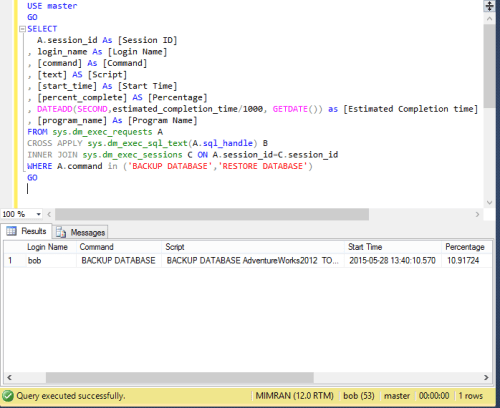Screen dimensions: 500x408
Task: Select the Start Time column header
Action: (x=393, y=247)
